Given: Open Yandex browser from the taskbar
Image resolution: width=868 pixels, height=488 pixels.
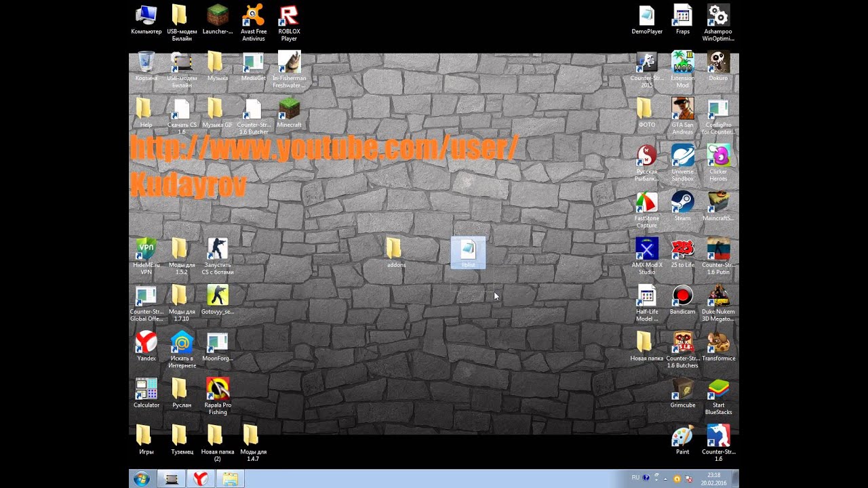Looking at the screenshot, I should 201,479.
